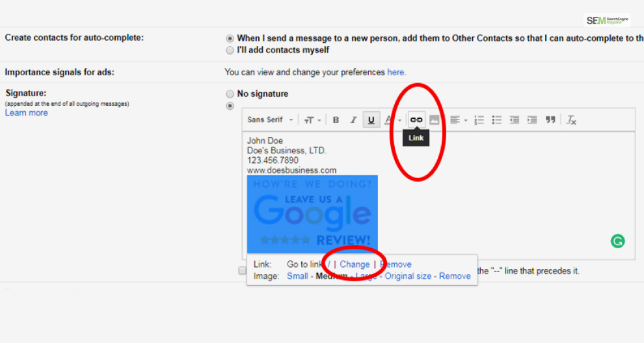
Task: Open the text alignment options
Action: (x=458, y=120)
